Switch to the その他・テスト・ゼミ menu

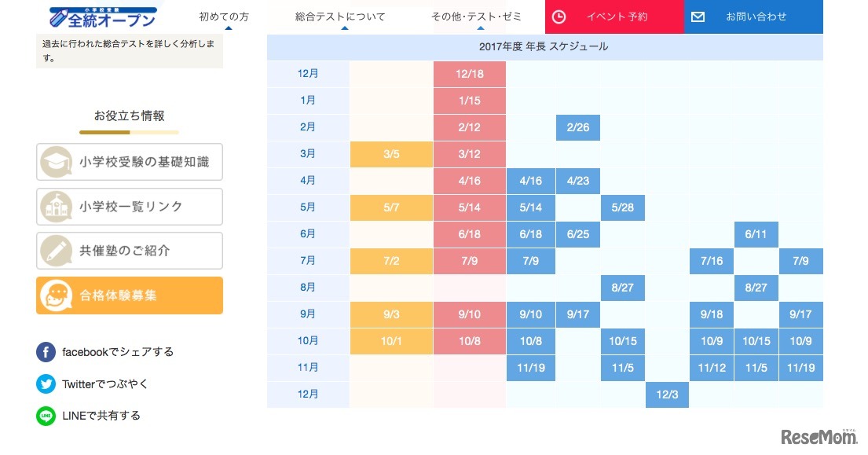point(476,14)
